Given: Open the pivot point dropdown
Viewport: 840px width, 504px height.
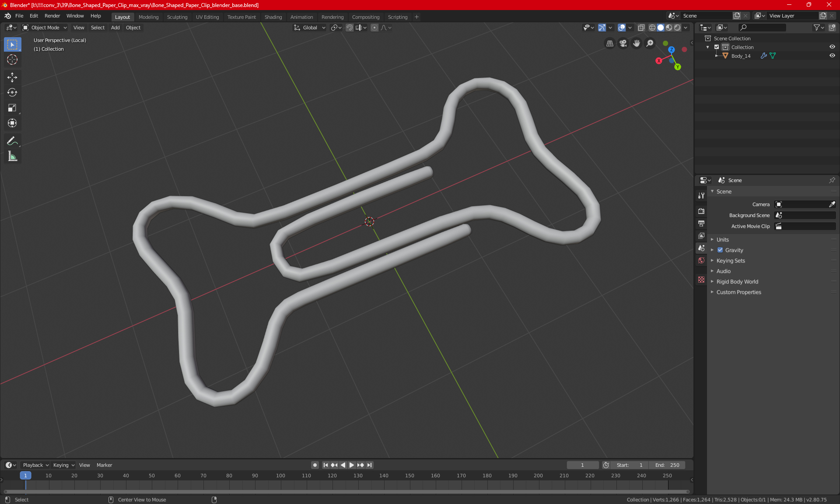Looking at the screenshot, I should pyautogui.click(x=336, y=28).
